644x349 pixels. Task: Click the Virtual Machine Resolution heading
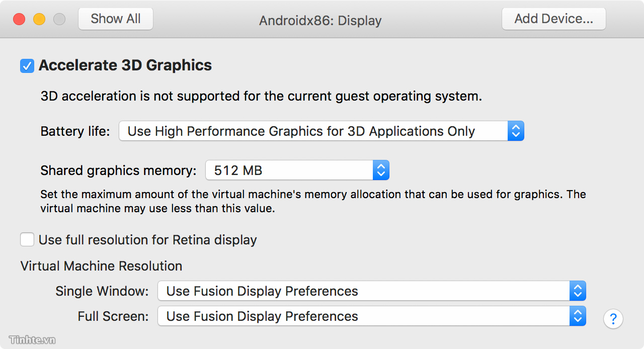pyautogui.click(x=101, y=266)
